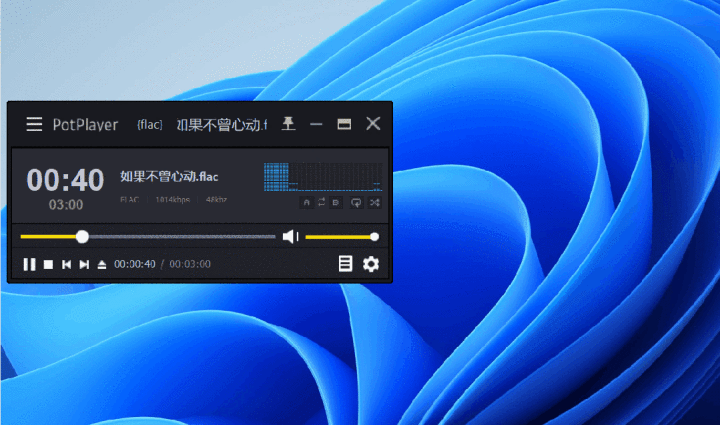The height and width of the screenshot is (425, 720).
Task: Open settings with the gear icon
Action: point(371,264)
